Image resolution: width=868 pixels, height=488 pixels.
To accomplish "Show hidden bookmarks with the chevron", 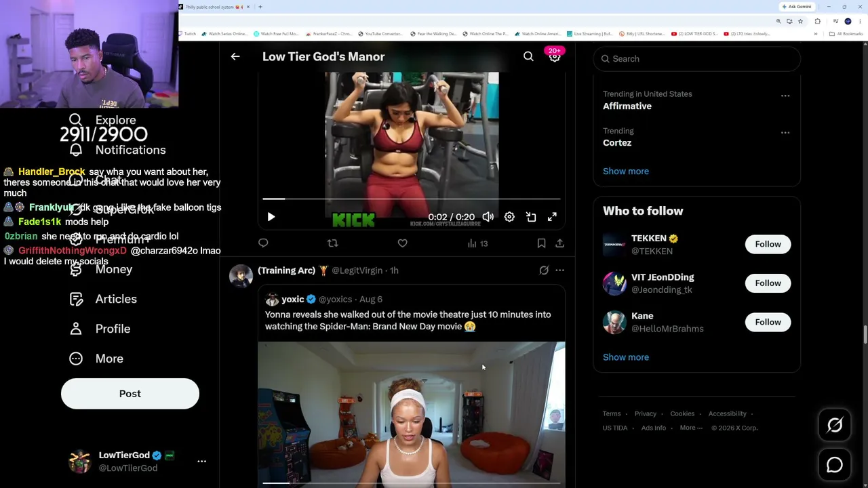I will click(x=816, y=34).
